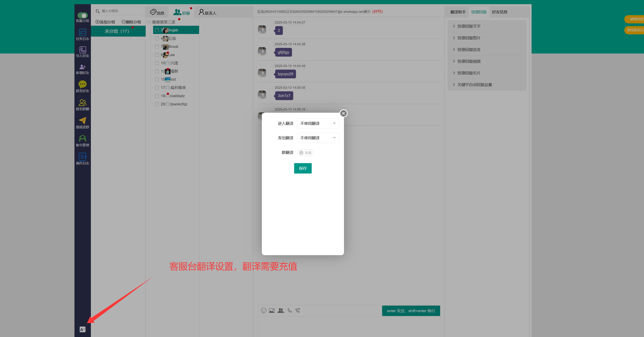
Task: Open the translation settings icon in sidebar
Action: coord(82,329)
